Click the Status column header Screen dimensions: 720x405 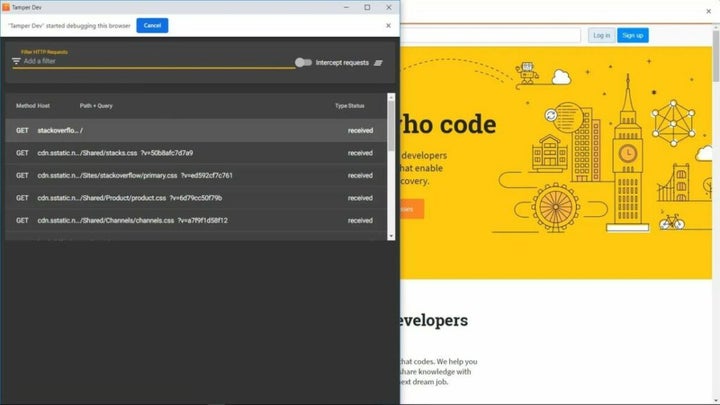(355, 105)
